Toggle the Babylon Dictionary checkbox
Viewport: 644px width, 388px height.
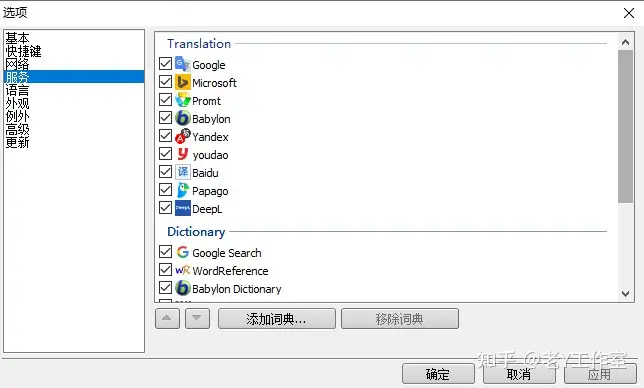(166, 287)
